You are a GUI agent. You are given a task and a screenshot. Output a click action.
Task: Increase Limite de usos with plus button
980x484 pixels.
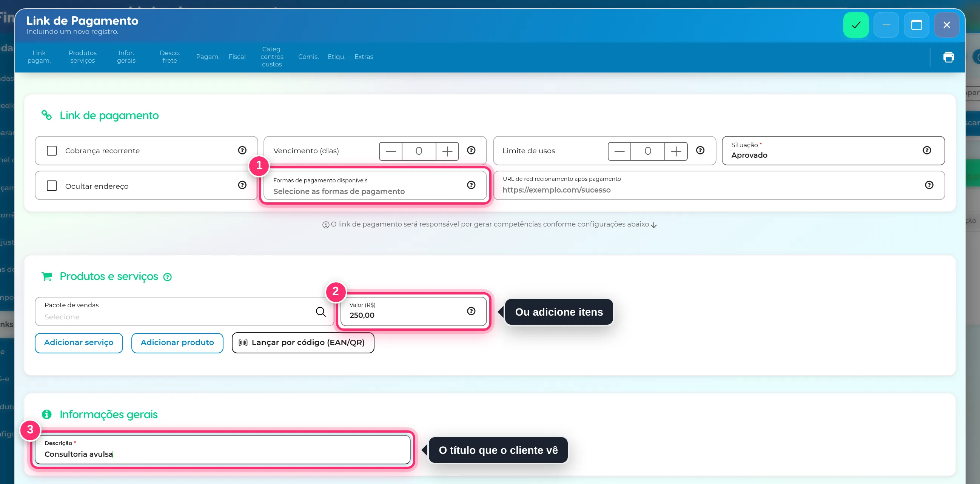pos(676,151)
